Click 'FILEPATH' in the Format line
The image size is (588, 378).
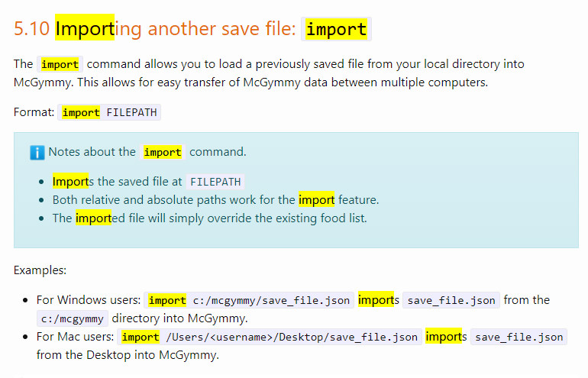131,112
